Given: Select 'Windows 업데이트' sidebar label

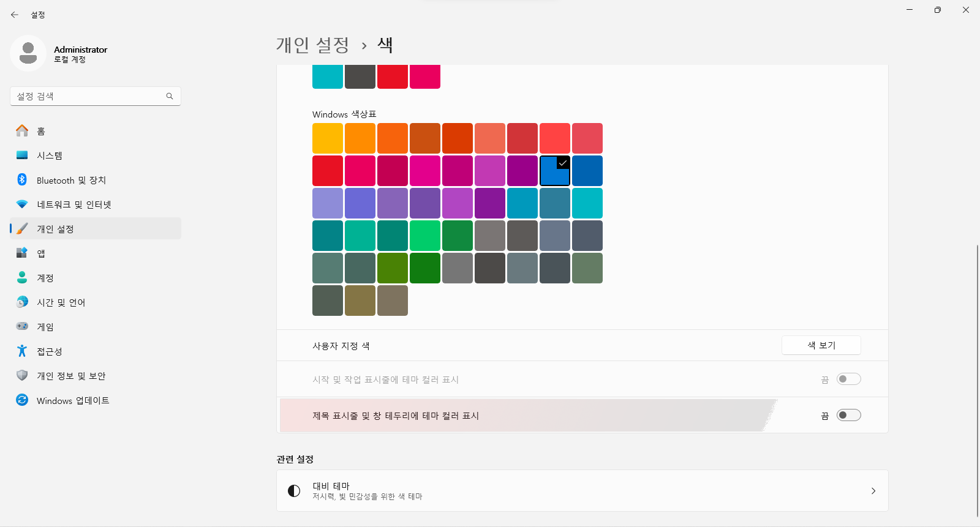Looking at the screenshot, I should (x=73, y=400).
